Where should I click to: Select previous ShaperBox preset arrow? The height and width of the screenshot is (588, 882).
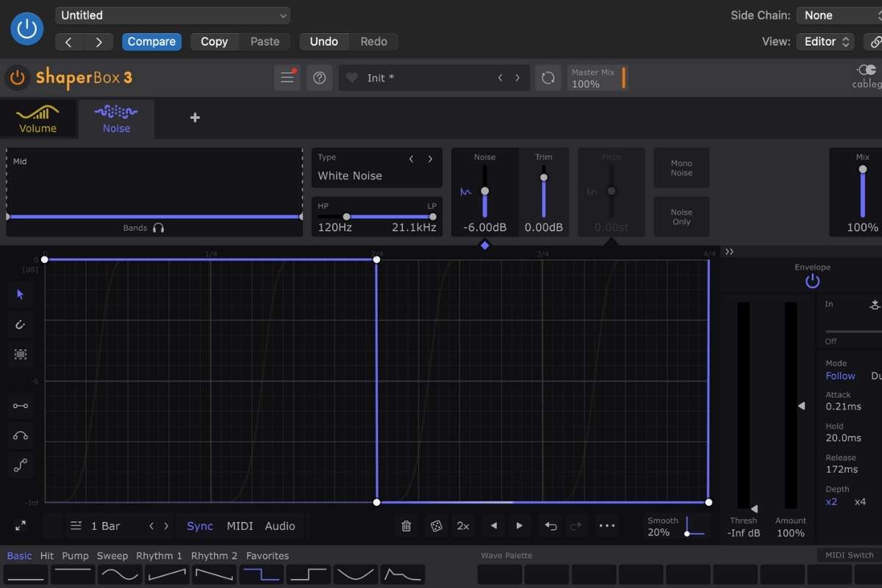point(501,78)
